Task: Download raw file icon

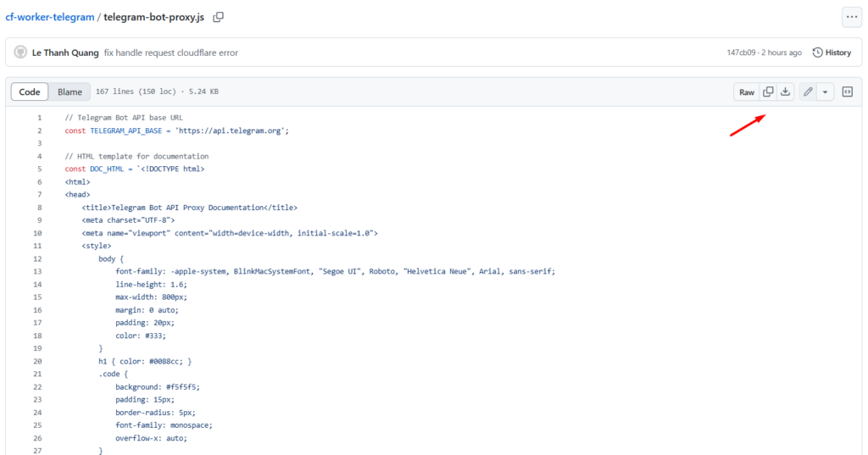Action: click(785, 92)
